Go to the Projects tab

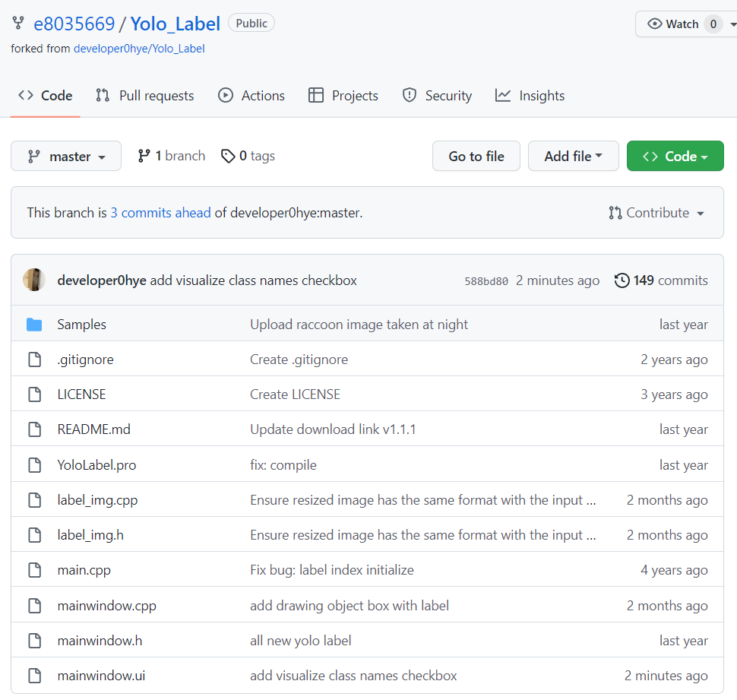[343, 96]
